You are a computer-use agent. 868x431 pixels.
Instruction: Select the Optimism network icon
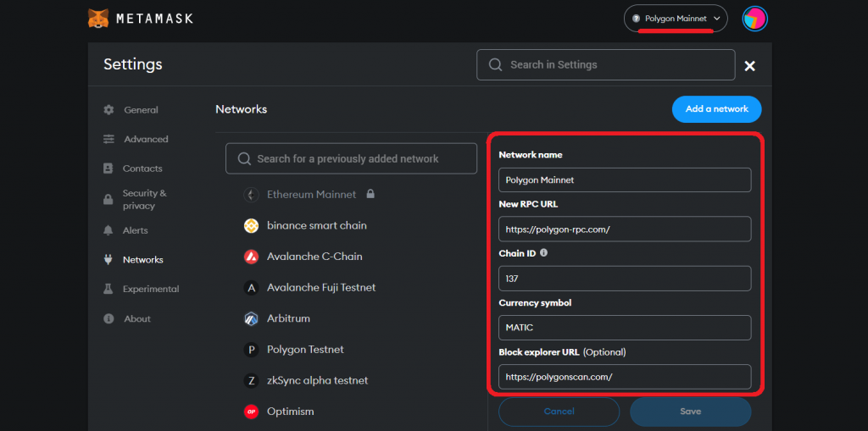pyautogui.click(x=251, y=412)
